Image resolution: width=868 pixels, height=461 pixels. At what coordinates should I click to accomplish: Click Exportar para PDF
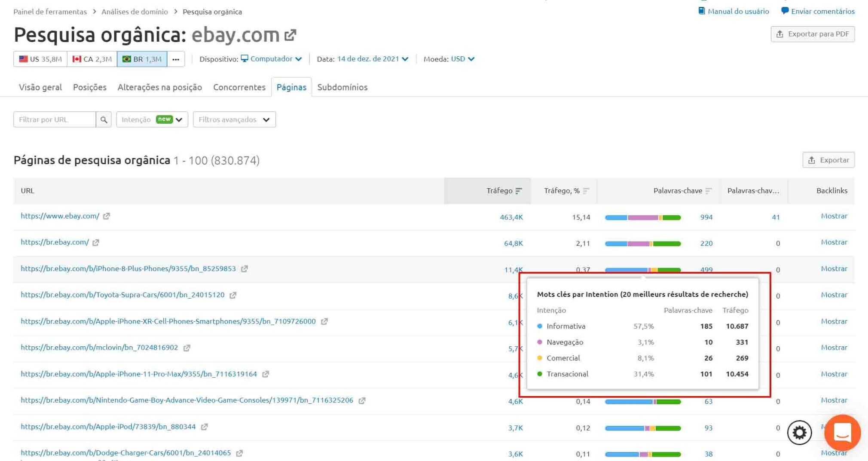pyautogui.click(x=812, y=34)
